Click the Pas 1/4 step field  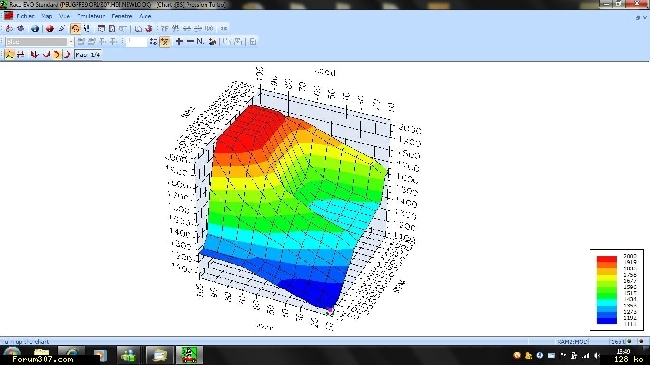[88, 55]
